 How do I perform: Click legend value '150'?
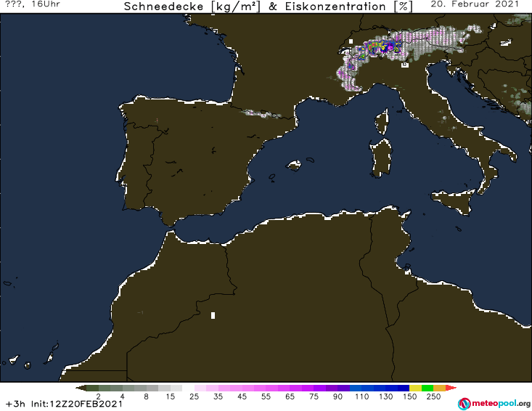coord(410,396)
